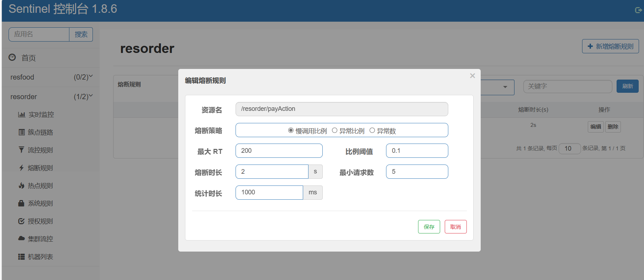Save the rule with 保存 button
The height and width of the screenshot is (280, 644).
(429, 227)
